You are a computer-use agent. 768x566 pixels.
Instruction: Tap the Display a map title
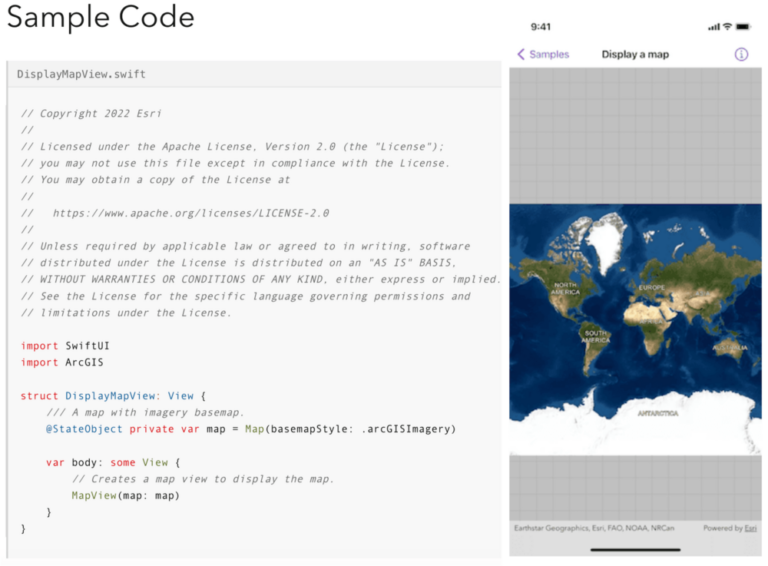pos(635,54)
